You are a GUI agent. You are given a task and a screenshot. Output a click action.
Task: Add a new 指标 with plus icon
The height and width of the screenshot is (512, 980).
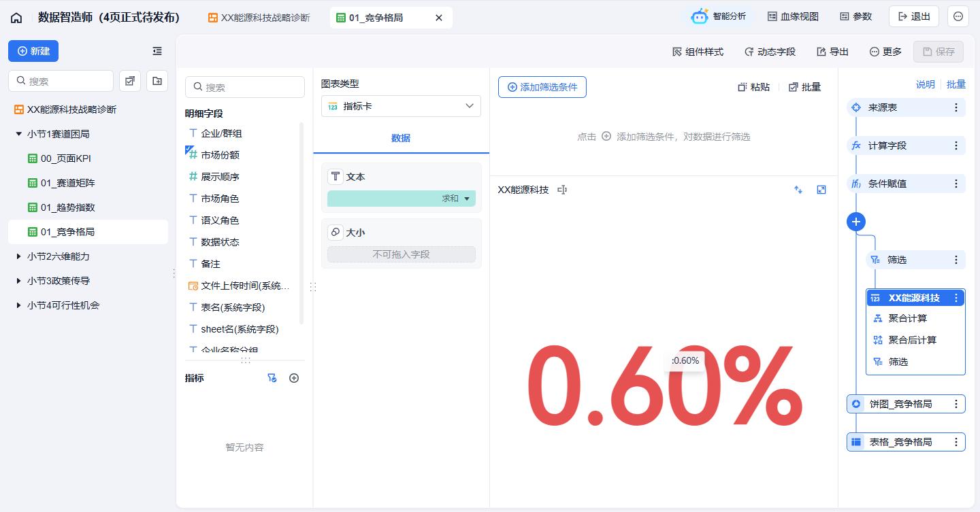pyautogui.click(x=294, y=378)
